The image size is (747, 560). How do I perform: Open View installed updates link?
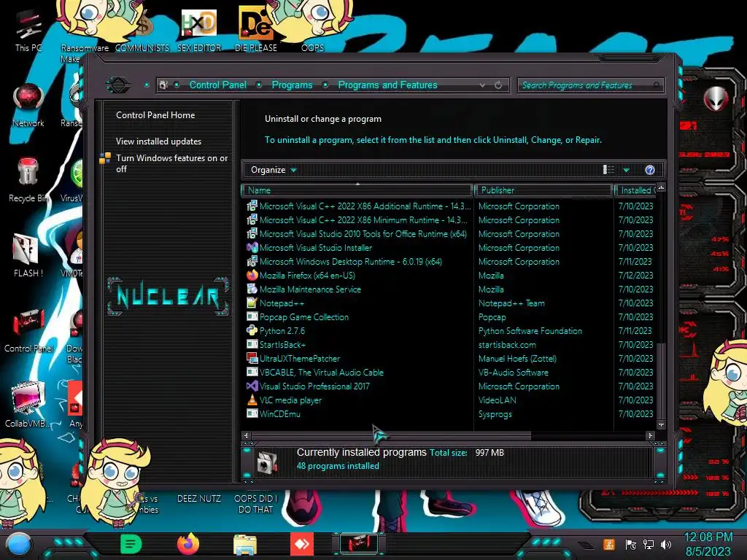click(158, 141)
